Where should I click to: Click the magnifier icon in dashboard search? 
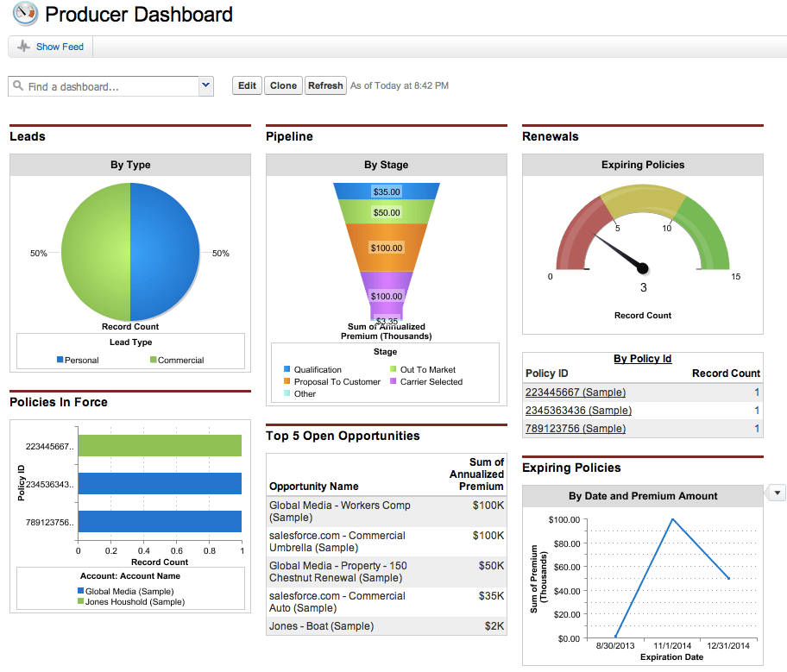pos(18,85)
